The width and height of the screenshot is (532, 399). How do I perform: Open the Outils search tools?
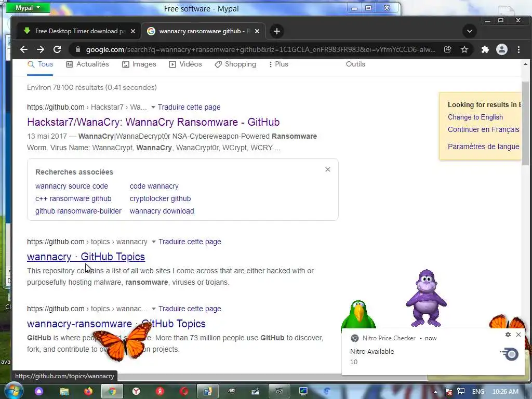tap(355, 64)
